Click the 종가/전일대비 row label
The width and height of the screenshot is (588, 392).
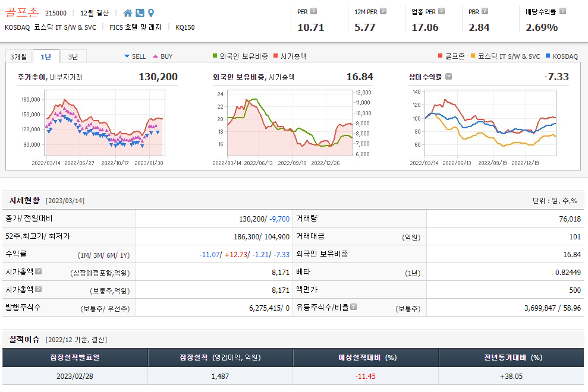29,218
